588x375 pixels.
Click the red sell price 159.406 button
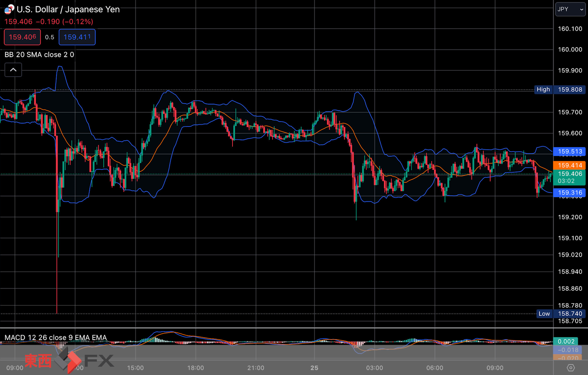[x=22, y=37]
